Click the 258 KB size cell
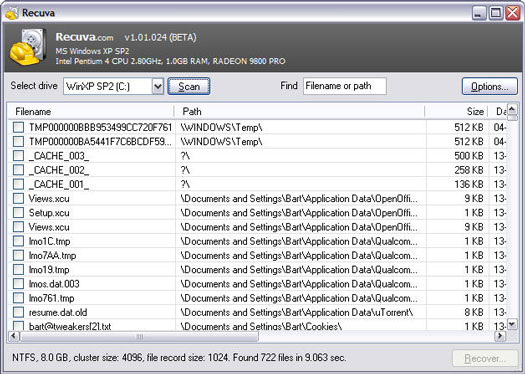The height and width of the screenshot is (374, 525). (x=469, y=170)
